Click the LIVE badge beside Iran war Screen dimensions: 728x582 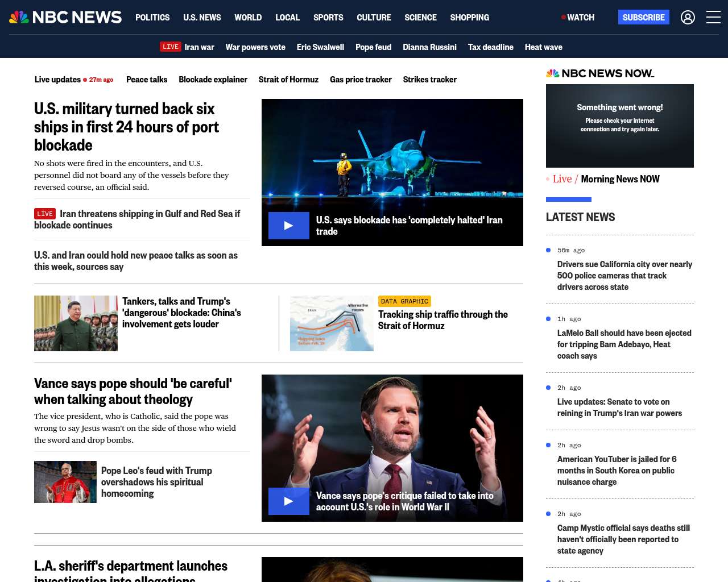coord(171,47)
